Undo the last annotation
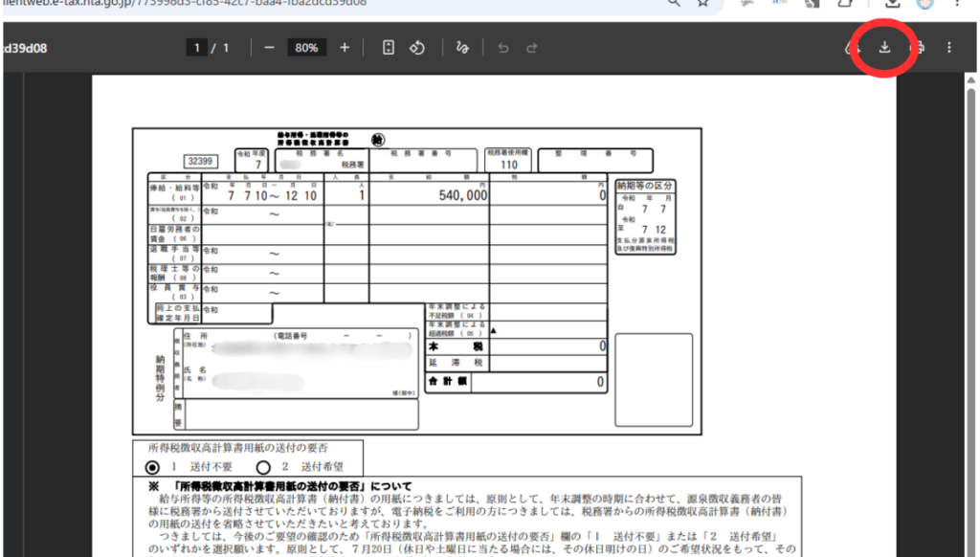The width and height of the screenshot is (980, 557). [x=503, y=48]
